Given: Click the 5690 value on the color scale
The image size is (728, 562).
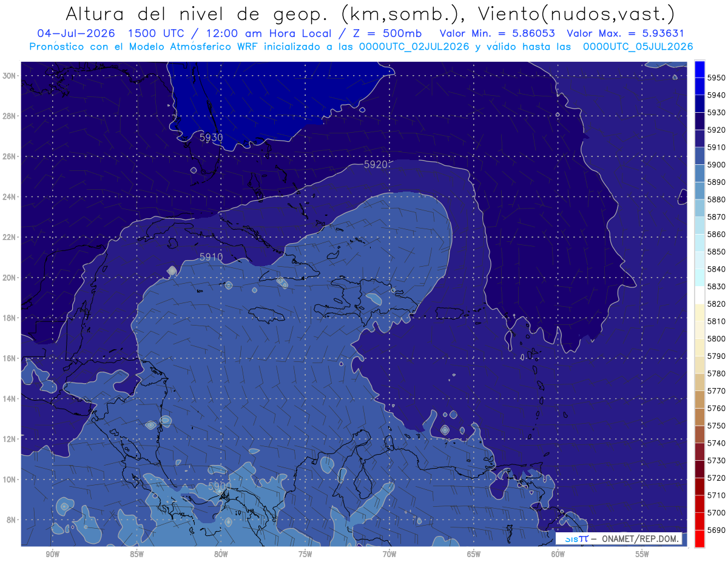Looking at the screenshot, I should (x=716, y=530).
